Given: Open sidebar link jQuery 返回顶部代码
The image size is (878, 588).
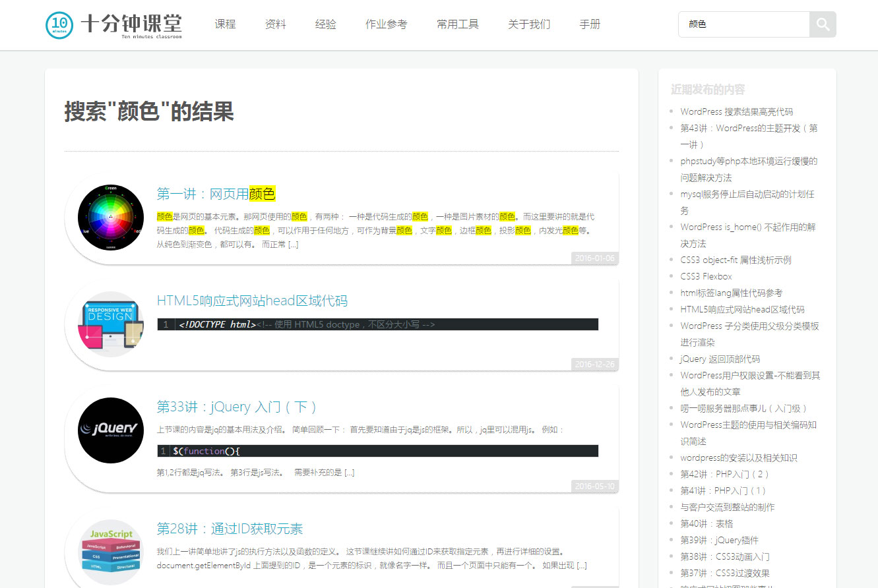Looking at the screenshot, I should pos(720,359).
